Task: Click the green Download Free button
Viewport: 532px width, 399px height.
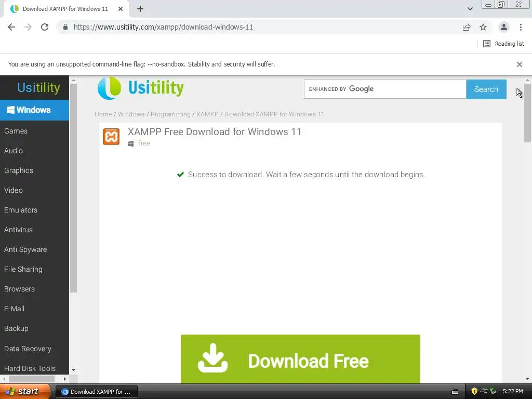Action: click(300, 359)
